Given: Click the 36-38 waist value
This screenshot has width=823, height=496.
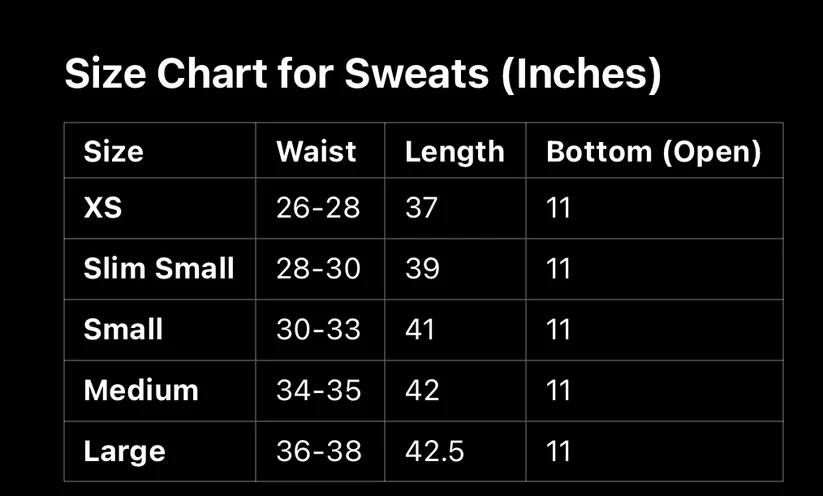Looking at the screenshot, I should click(x=318, y=450).
